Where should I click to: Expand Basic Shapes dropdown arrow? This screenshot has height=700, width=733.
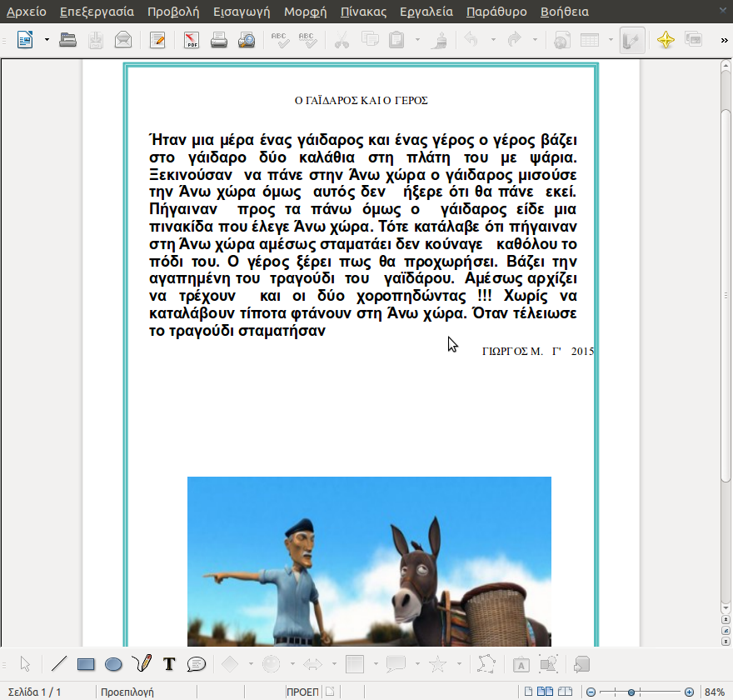(x=251, y=664)
